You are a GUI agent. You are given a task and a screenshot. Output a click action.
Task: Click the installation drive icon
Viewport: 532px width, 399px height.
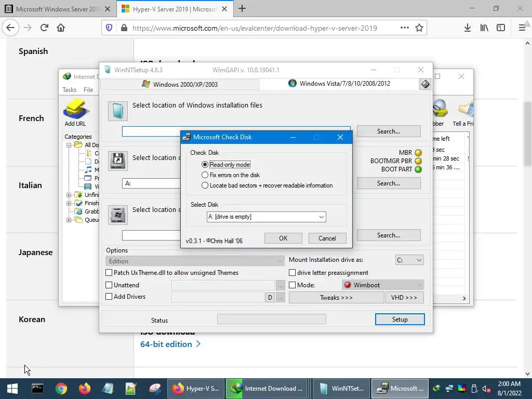point(118,215)
